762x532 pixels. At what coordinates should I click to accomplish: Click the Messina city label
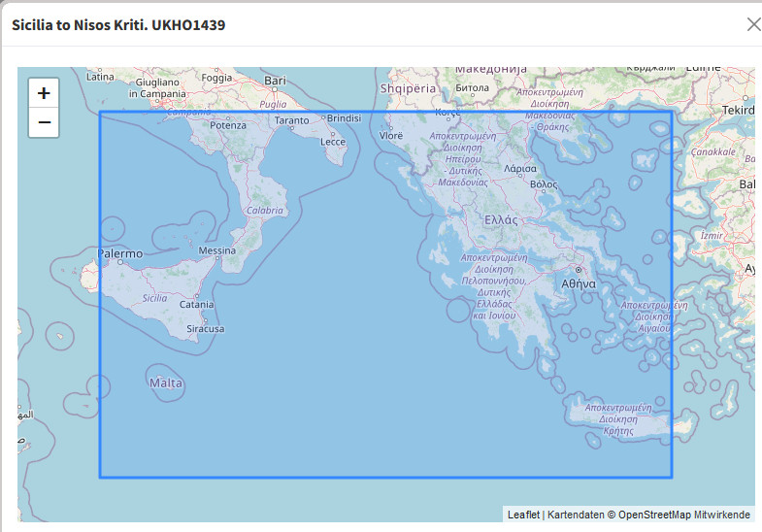[216, 250]
